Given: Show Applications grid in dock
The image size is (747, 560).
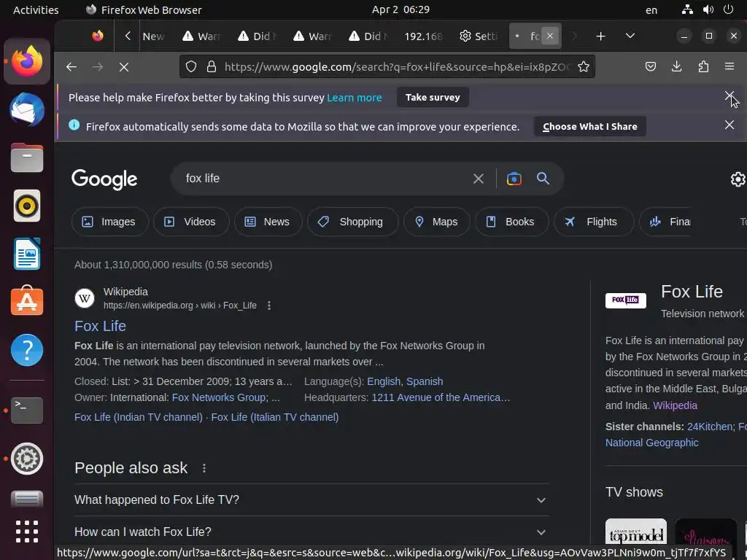Looking at the screenshot, I should pos(27,532).
